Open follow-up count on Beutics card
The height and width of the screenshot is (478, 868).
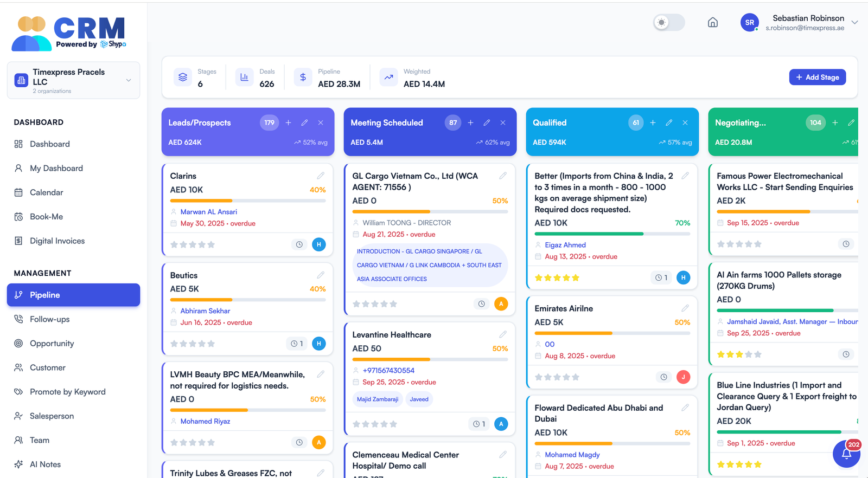point(297,344)
